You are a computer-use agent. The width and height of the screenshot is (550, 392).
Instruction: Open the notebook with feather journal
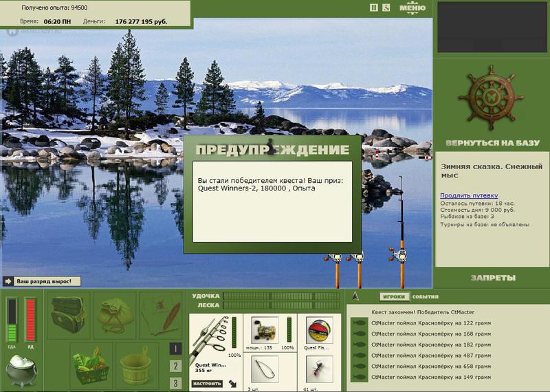click(x=161, y=316)
